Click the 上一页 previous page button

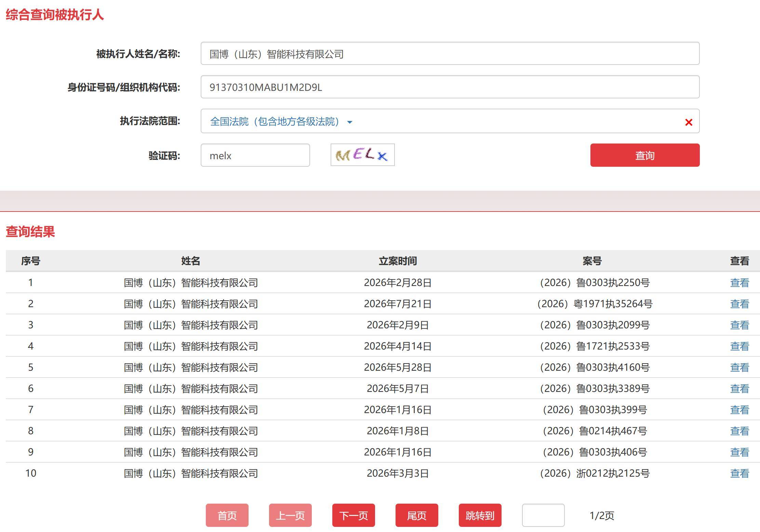[x=290, y=515]
